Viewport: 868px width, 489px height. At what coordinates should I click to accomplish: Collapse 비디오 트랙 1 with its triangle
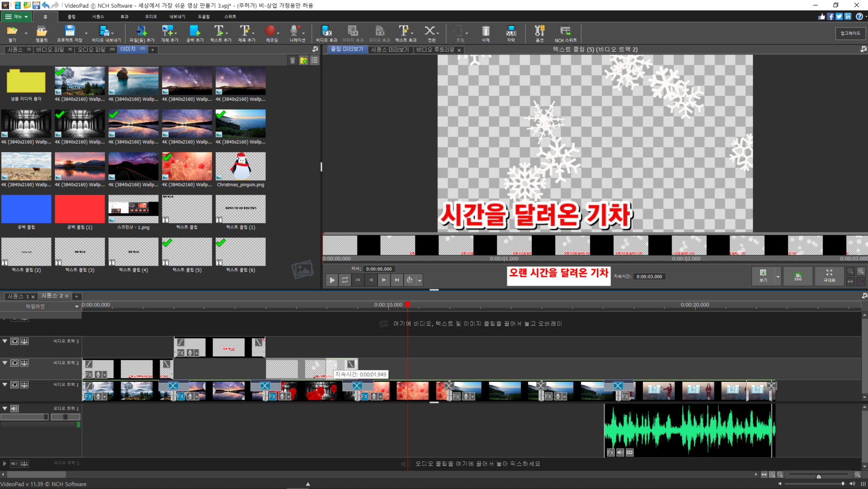pyautogui.click(x=5, y=384)
